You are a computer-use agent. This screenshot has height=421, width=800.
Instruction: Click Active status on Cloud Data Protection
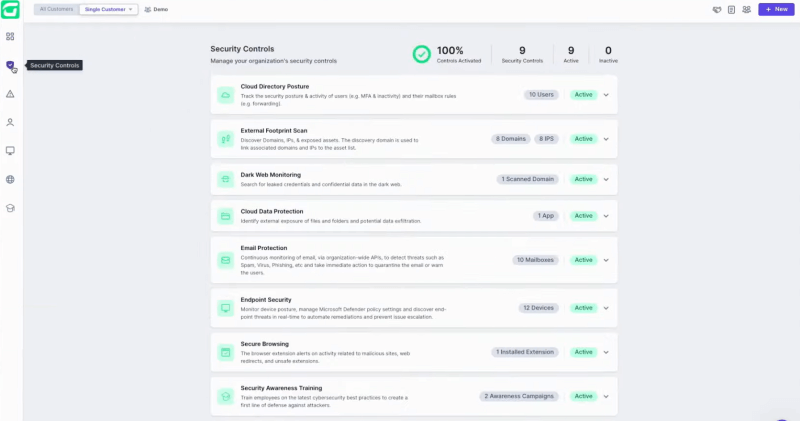pyautogui.click(x=584, y=216)
